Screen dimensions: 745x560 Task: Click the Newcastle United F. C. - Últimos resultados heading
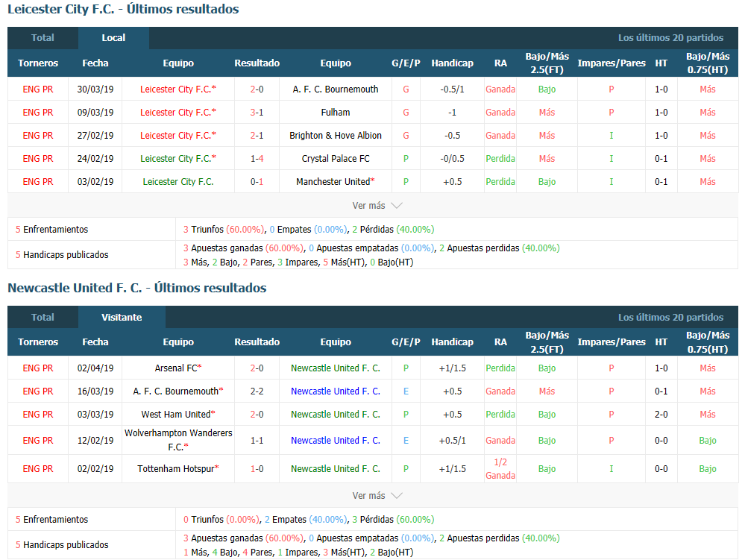pos(136,288)
